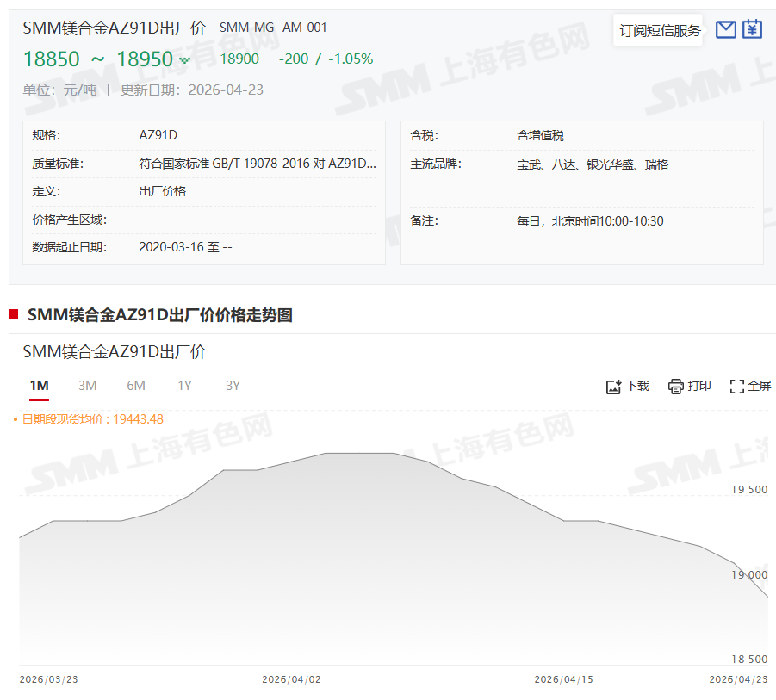Click the envelope mail subscription icon
This screenshot has height=700, width=776.
pos(726,30)
